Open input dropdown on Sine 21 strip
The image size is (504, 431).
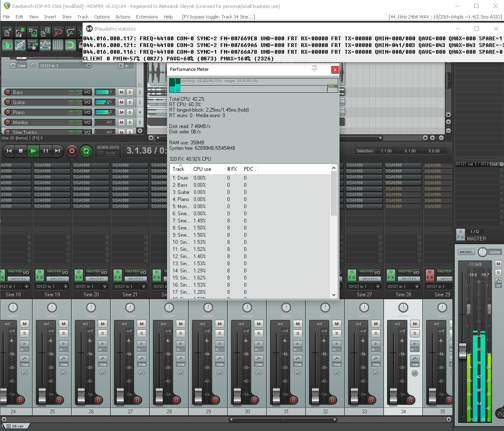pos(144,287)
